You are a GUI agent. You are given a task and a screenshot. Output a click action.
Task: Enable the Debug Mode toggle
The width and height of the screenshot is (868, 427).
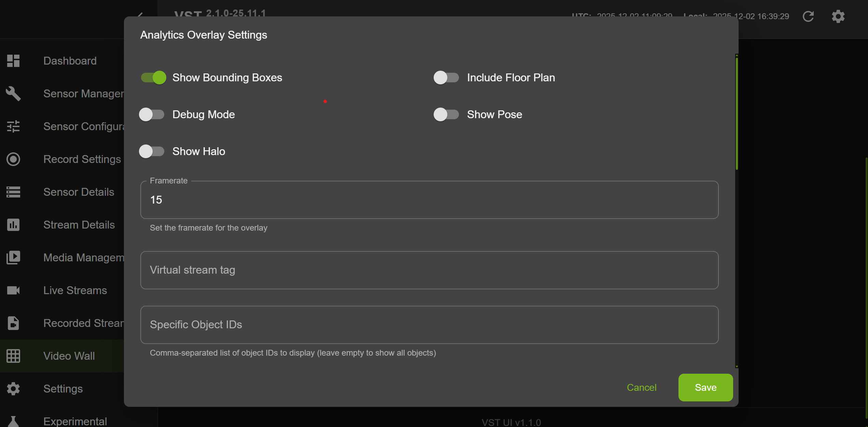(152, 114)
